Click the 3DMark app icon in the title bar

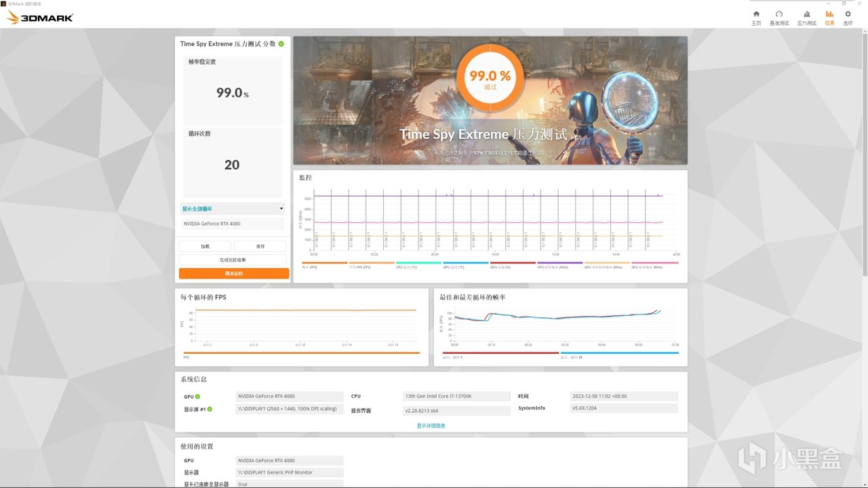coord(3,3)
